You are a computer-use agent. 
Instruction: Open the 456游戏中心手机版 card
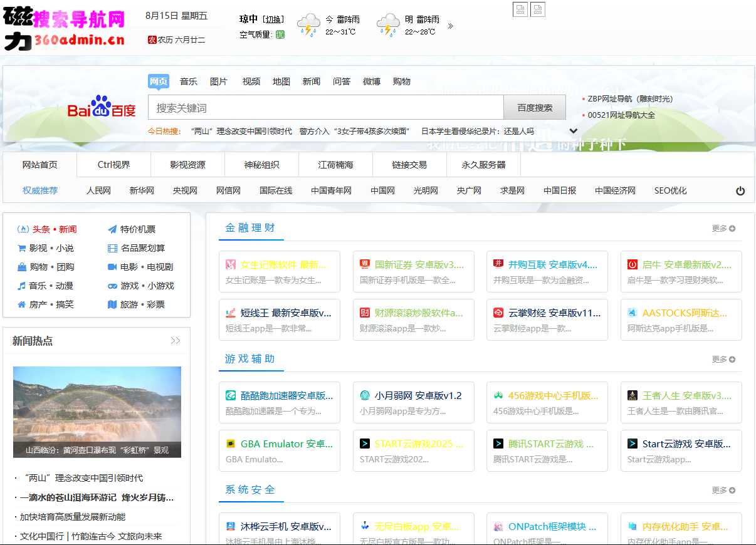pyautogui.click(x=547, y=402)
